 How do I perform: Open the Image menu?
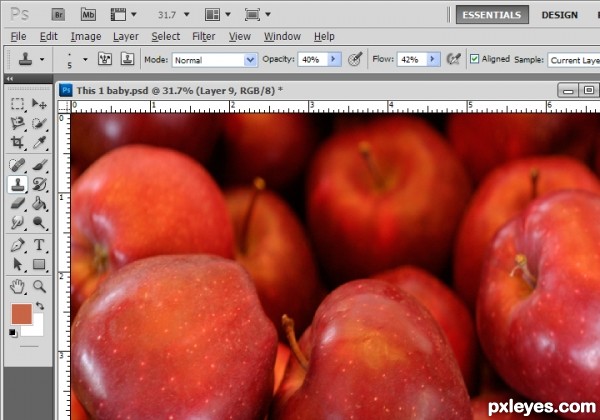pos(86,37)
